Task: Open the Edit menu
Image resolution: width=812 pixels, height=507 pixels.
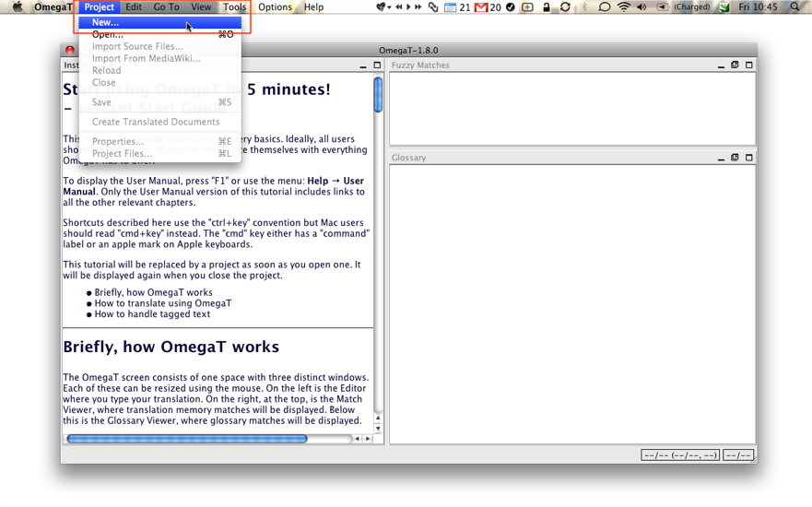Action: click(x=134, y=6)
